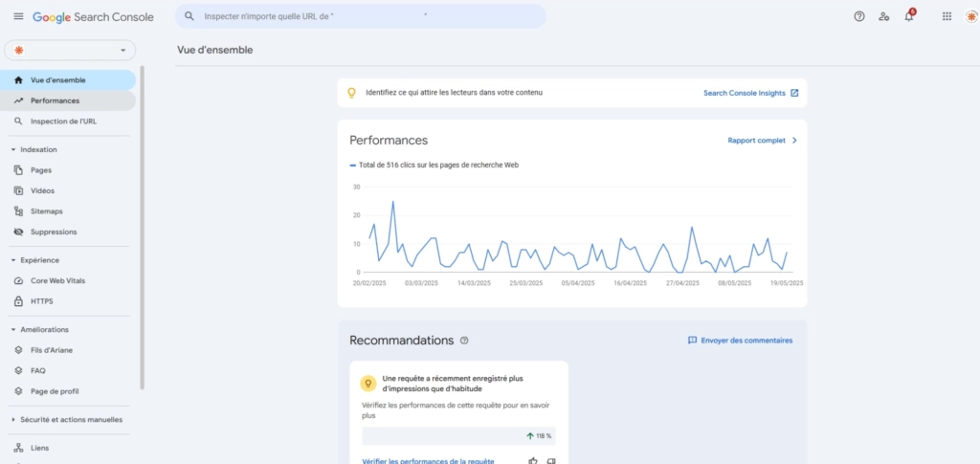Click the Pages document icon
Viewport: 980px width, 464px height.
pos(18,170)
